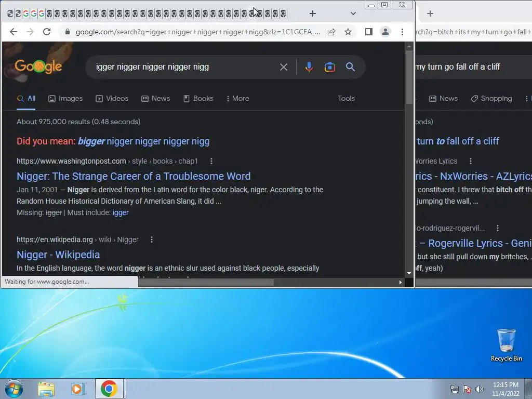532x399 pixels.
Task: Expand the More search filters menu
Action: 237,98
